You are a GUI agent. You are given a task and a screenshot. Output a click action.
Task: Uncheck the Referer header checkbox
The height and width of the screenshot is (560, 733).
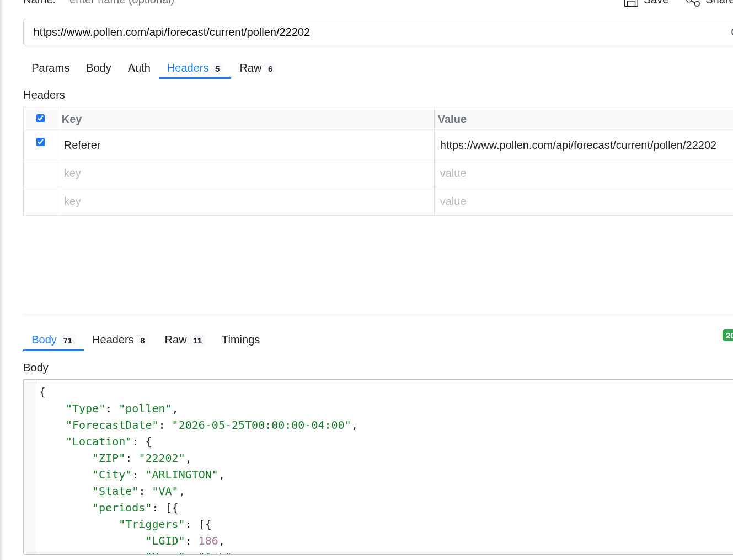tap(40, 142)
